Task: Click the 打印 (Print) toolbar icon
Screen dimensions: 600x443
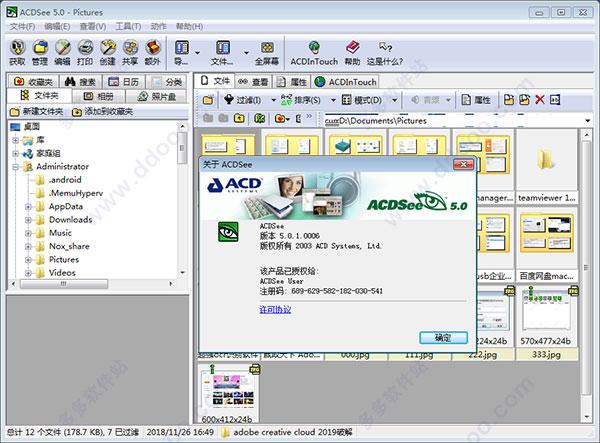Action: (x=86, y=49)
